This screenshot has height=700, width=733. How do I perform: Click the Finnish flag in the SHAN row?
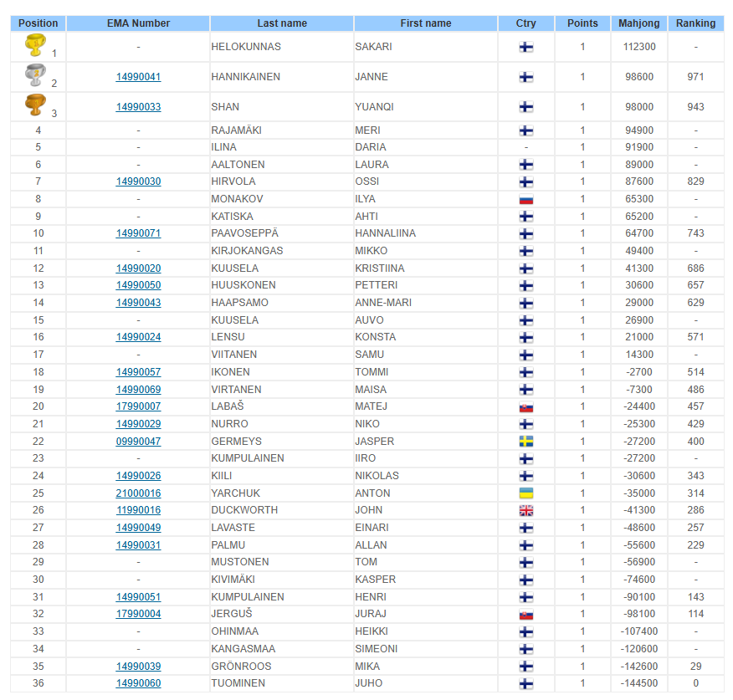(x=526, y=107)
